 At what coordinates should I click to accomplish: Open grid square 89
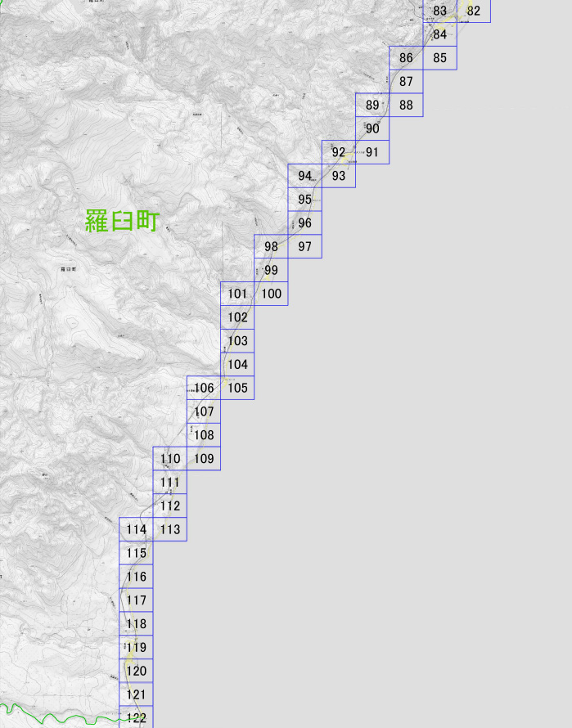(x=372, y=106)
